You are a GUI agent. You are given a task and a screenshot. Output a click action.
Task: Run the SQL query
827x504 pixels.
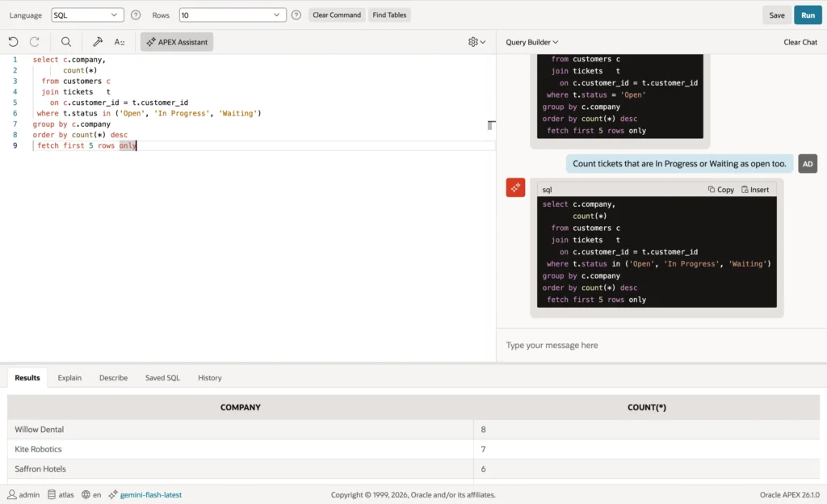pyautogui.click(x=808, y=15)
